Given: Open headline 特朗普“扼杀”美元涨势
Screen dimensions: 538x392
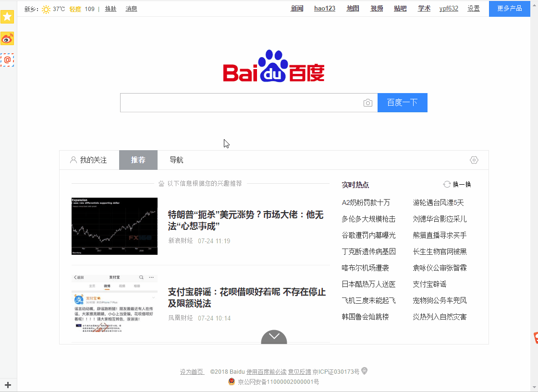Looking at the screenshot, I should [x=245, y=220].
